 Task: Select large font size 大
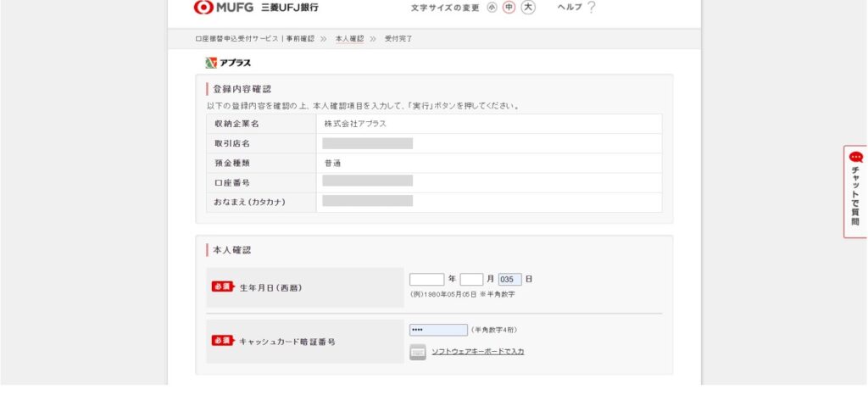[528, 7]
